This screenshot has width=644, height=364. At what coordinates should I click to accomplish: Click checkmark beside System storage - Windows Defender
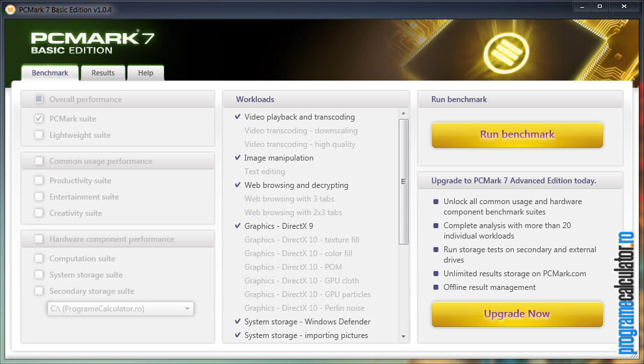(x=237, y=321)
